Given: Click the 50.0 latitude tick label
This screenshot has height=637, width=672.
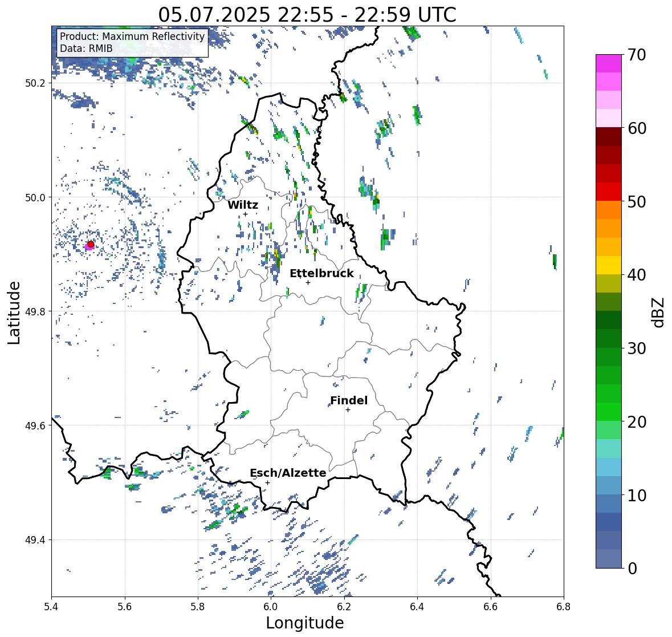Looking at the screenshot, I should [x=35, y=198].
